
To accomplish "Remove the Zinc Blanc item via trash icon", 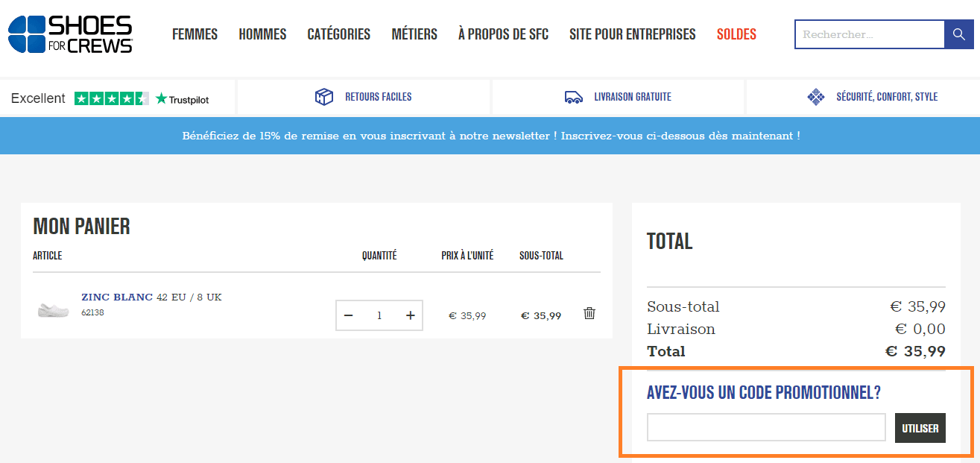I will click(x=589, y=314).
